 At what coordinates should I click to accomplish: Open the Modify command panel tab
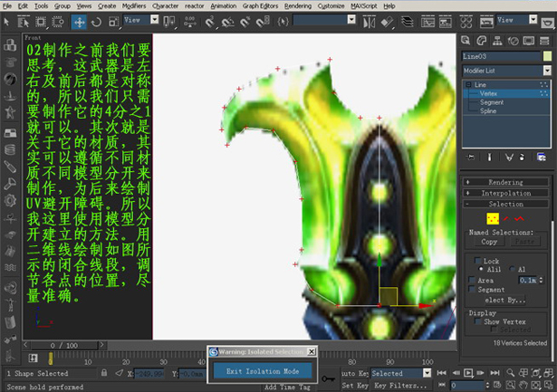(x=481, y=41)
